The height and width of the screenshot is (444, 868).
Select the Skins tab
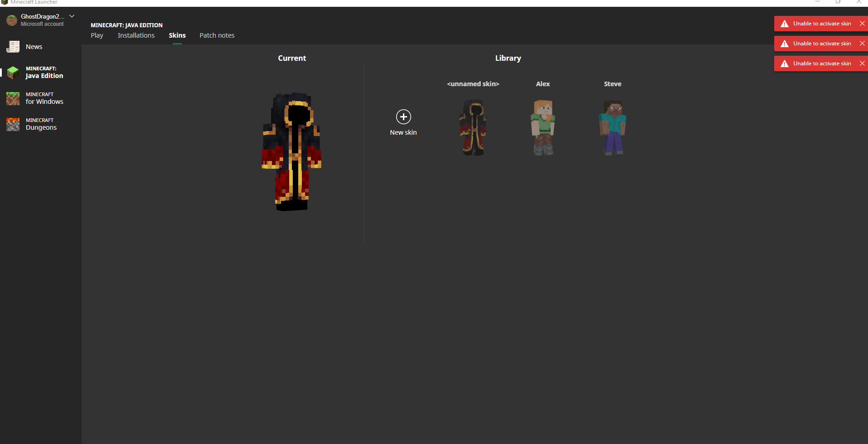(x=177, y=35)
